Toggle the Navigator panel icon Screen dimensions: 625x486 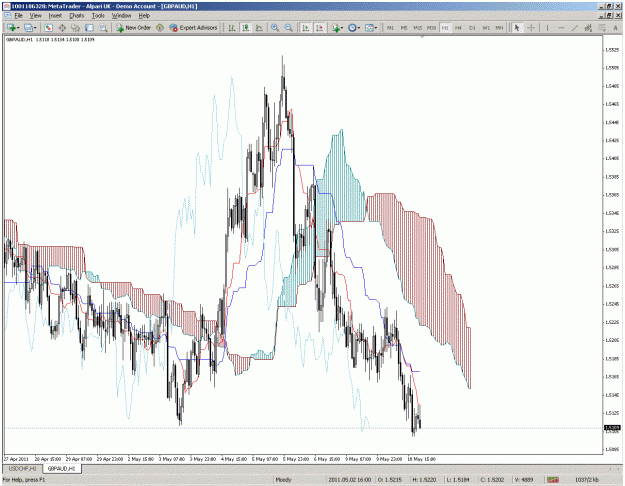pos(75,28)
